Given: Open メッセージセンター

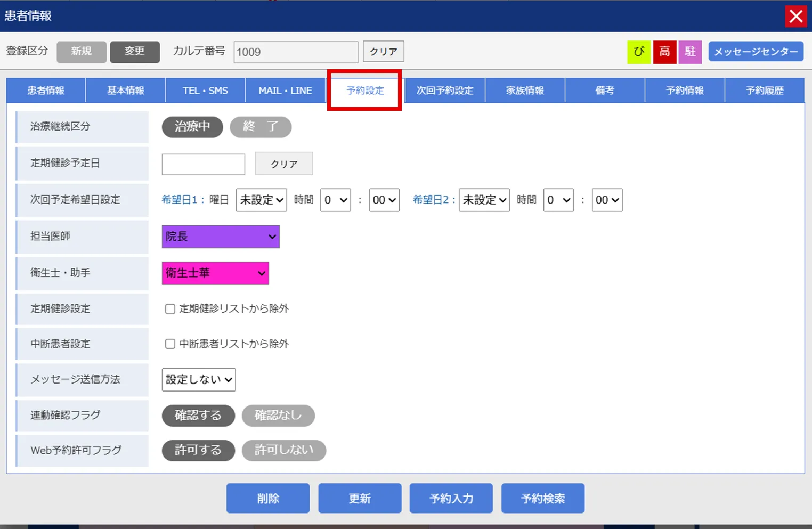Looking at the screenshot, I should click(x=756, y=52).
